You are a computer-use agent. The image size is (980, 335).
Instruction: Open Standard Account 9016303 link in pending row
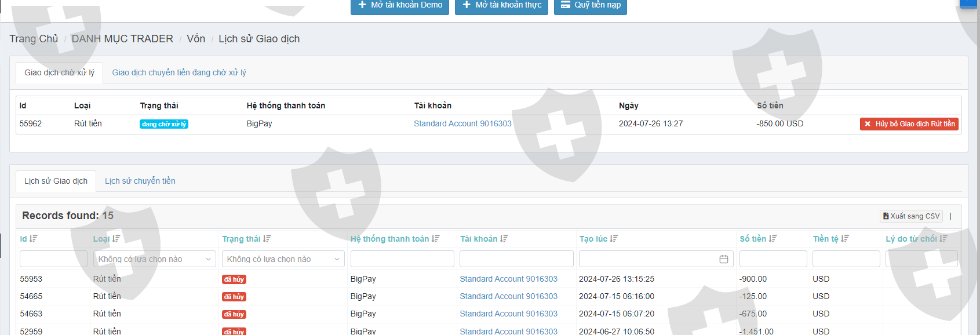pyautogui.click(x=462, y=123)
